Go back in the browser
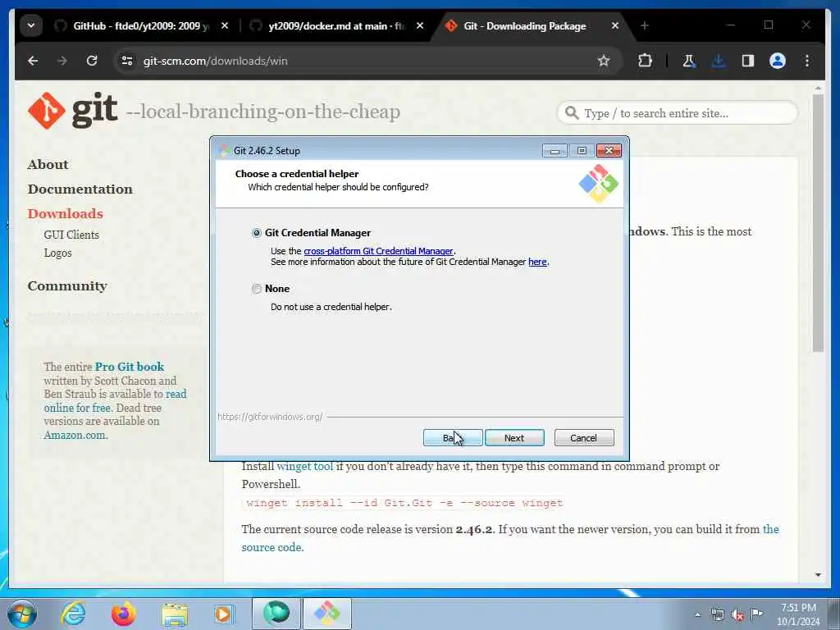 pos(33,61)
